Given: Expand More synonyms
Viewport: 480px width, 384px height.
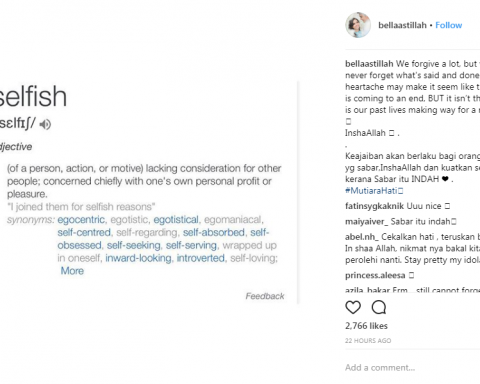Looking at the screenshot, I should click(72, 271).
